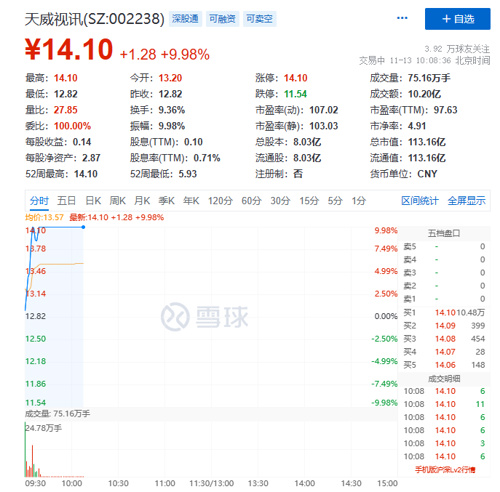The width and height of the screenshot is (500, 492).
Task: Switch to the 分时 chart tab
Action: click(x=39, y=201)
